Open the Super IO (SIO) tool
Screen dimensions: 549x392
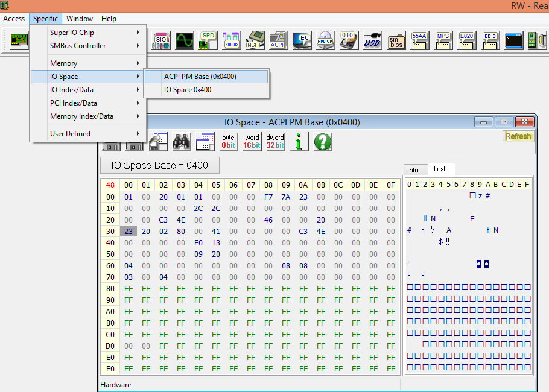coord(161,40)
